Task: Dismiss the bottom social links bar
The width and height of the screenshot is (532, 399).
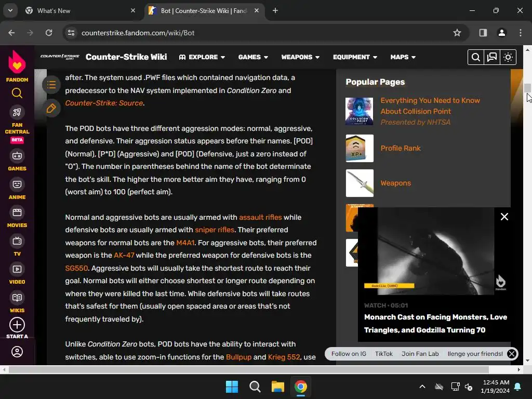Action: tap(512, 354)
